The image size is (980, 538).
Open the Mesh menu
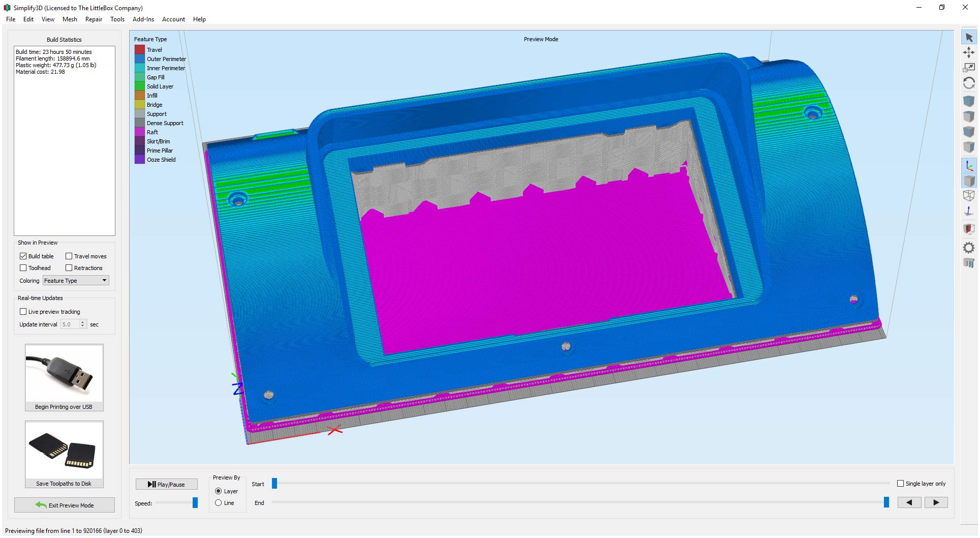[70, 19]
